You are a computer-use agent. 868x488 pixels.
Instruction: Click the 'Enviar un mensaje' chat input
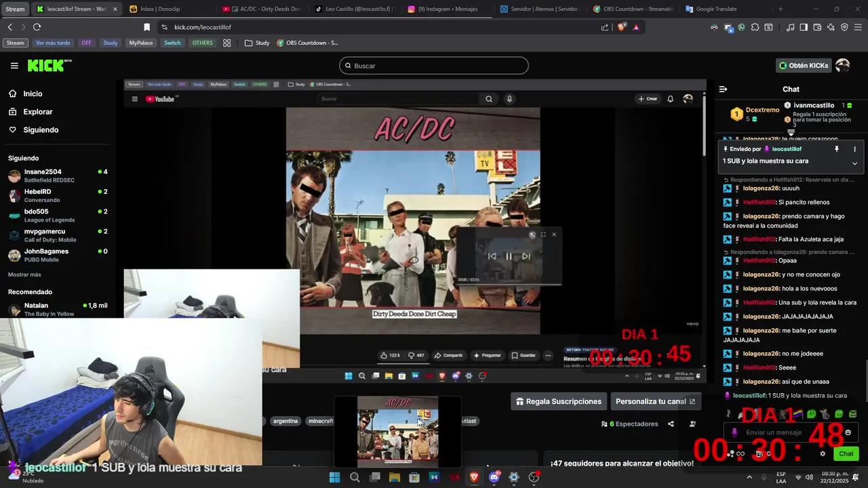click(790, 432)
